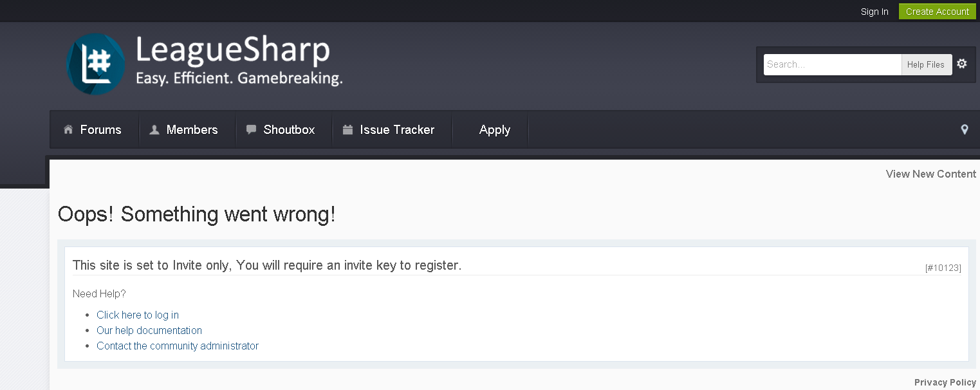Switch to the Issue Tracker tab

(x=392, y=129)
